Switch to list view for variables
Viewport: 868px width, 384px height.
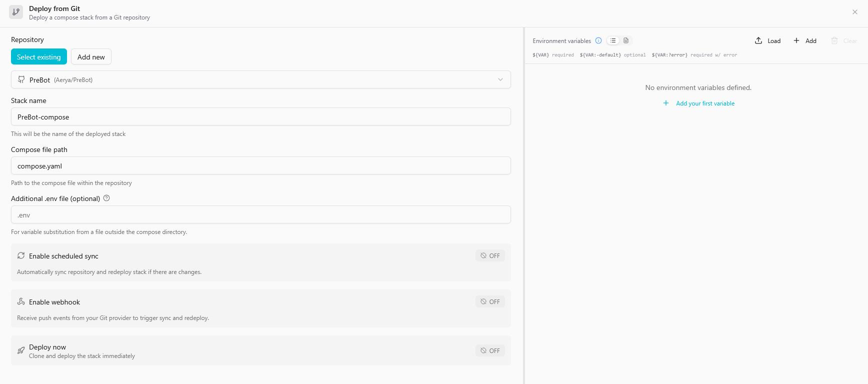[613, 40]
